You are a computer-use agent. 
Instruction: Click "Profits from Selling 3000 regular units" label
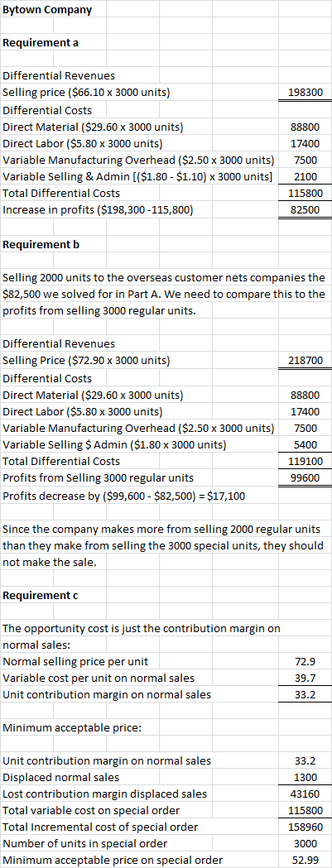tap(98, 477)
